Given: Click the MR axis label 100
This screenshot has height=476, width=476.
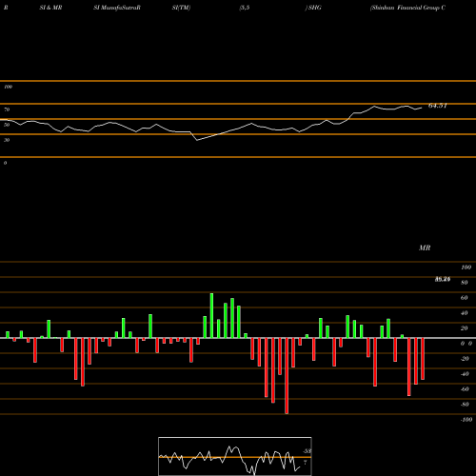Looking at the screenshot, I should tap(466, 268).
